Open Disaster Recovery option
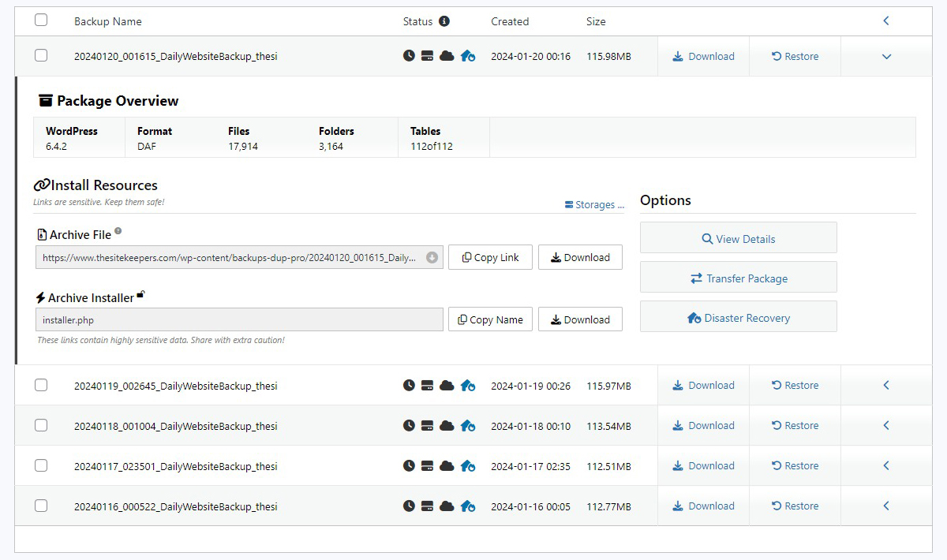The height and width of the screenshot is (560, 947). [x=738, y=318]
